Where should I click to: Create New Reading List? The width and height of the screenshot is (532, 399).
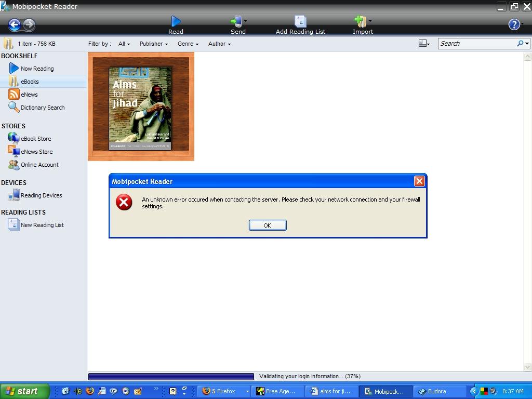click(43, 225)
